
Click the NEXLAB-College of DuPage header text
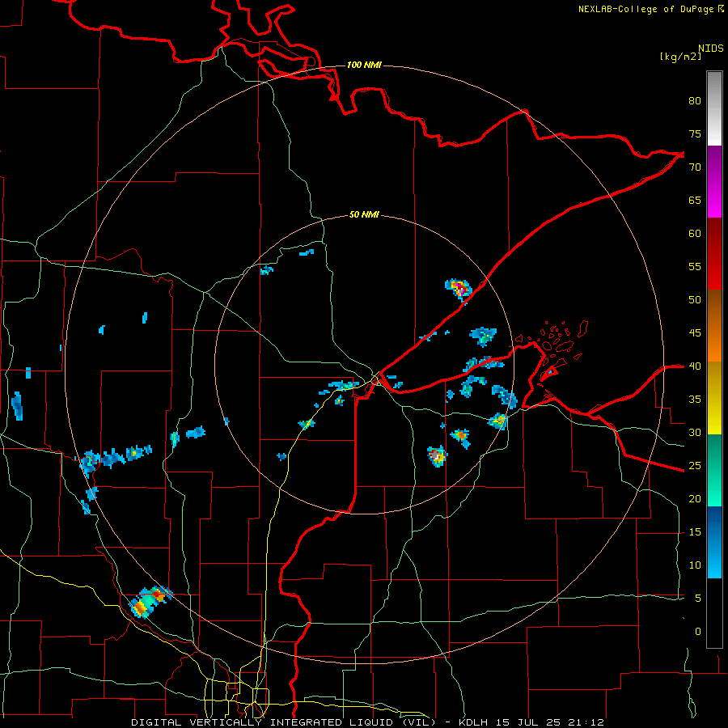(646, 9)
